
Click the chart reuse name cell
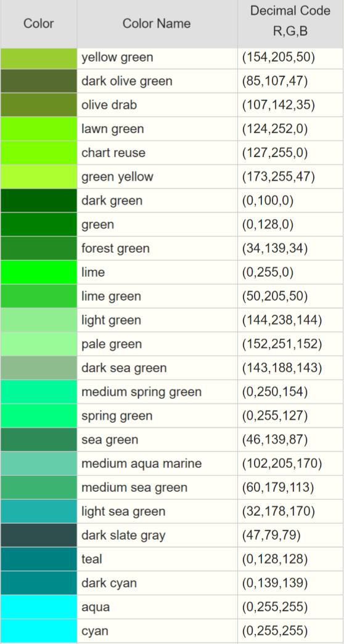[157, 152]
